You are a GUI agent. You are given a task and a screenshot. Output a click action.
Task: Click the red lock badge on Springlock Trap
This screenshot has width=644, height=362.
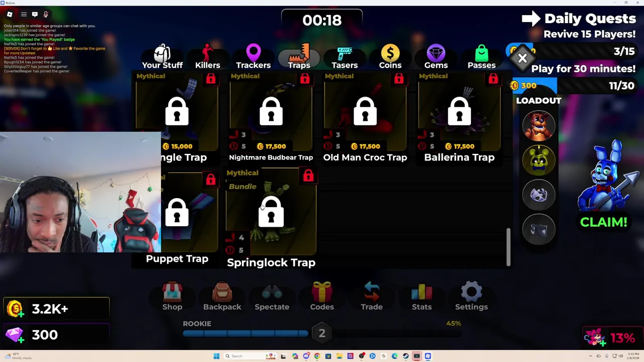tap(308, 175)
